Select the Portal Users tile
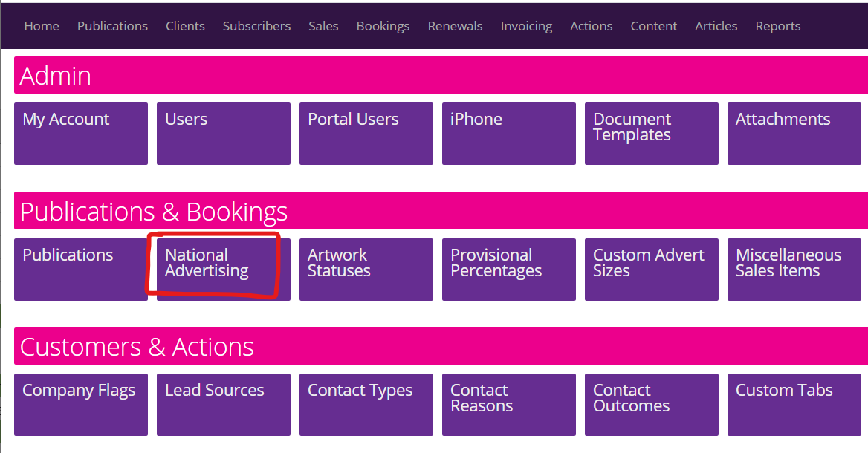Viewport: 868px width, 453px height. (366, 133)
